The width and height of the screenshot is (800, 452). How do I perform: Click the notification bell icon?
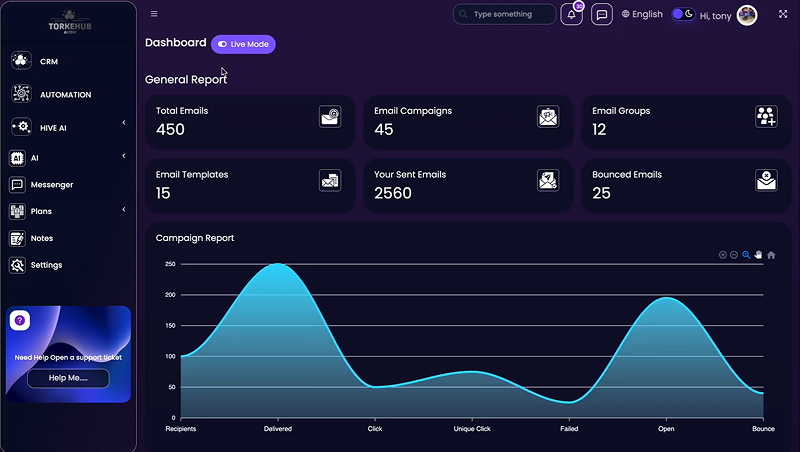point(571,15)
